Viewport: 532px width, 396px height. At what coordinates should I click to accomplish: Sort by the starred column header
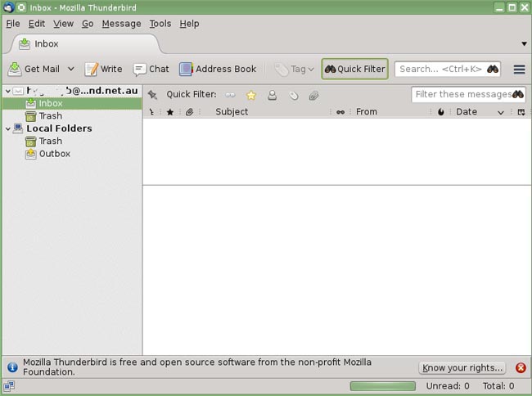click(x=170, y=112)
